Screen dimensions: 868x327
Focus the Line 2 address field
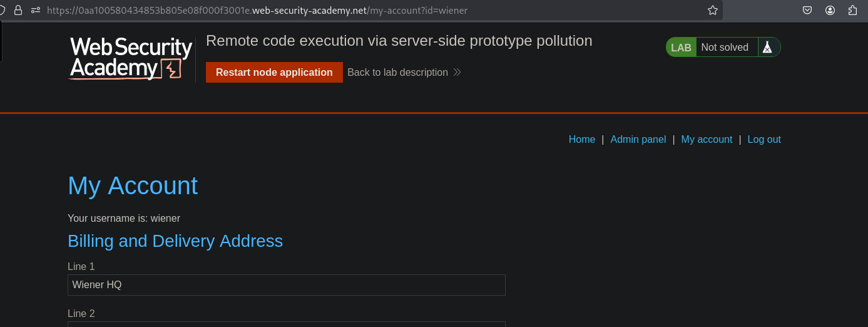coord(286,324)
